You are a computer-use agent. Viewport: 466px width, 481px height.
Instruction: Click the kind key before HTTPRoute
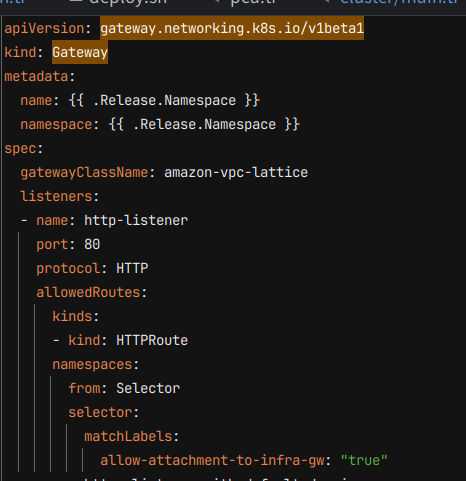pyautogui.click(x=84, y=340)
